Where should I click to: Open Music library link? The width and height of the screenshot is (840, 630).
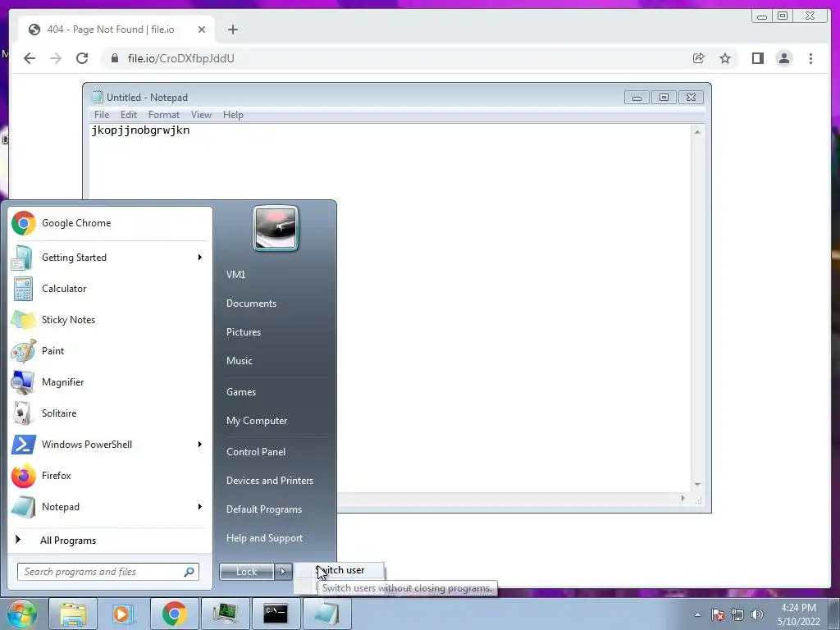[x=240, y=361]
